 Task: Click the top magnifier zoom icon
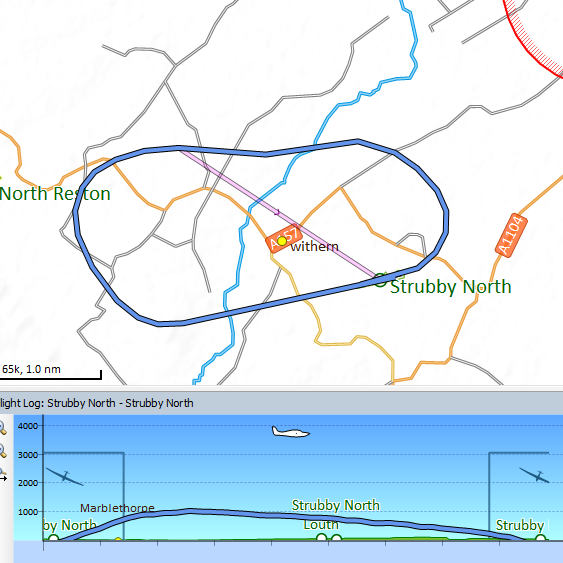point(3,427)
